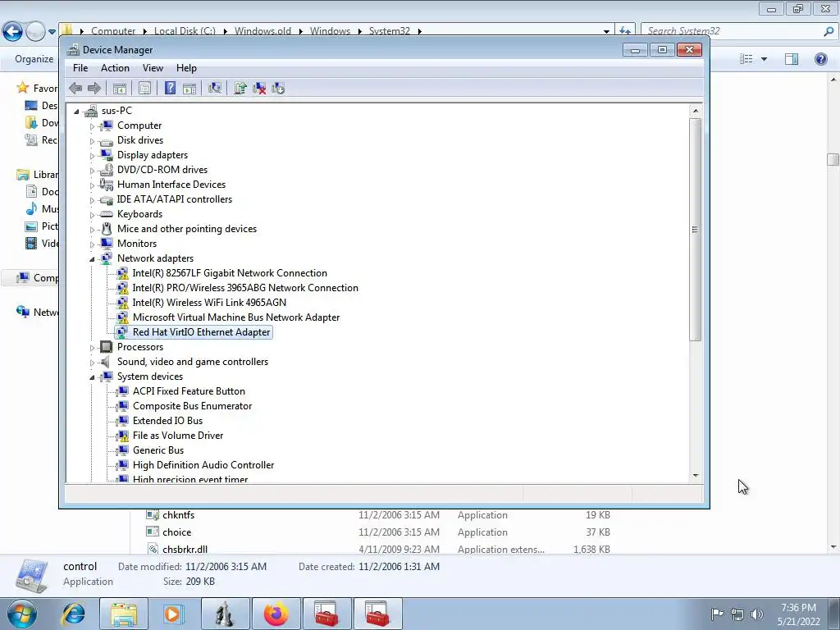Select the Mice and other pointing devices icon

107,229
